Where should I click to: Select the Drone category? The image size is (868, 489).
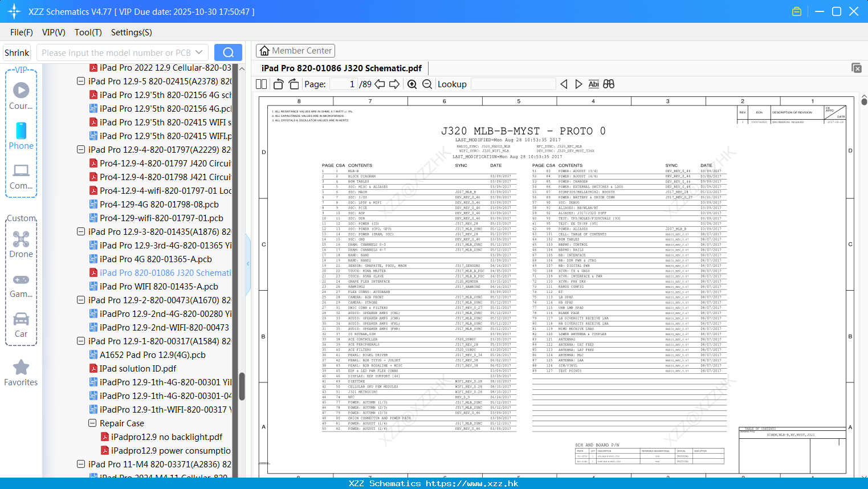click(x=21, y=244)
